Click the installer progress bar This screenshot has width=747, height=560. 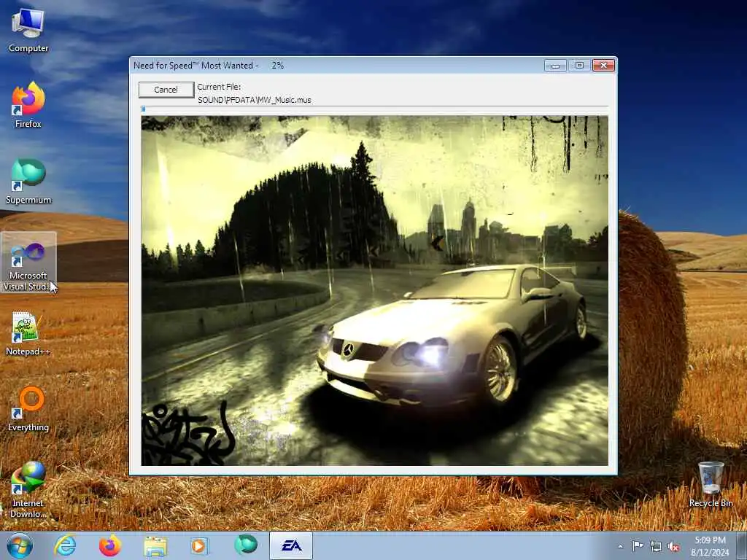coord(374,109)
